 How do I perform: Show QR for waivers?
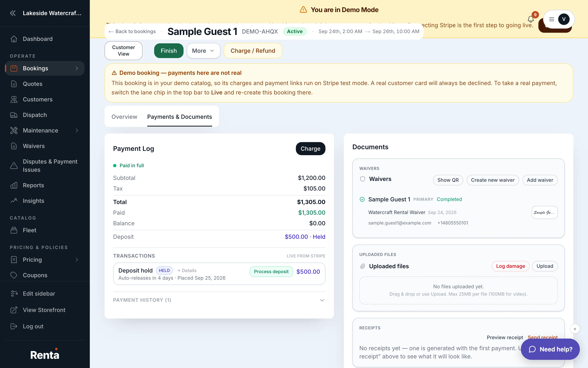tap(448, 180)
